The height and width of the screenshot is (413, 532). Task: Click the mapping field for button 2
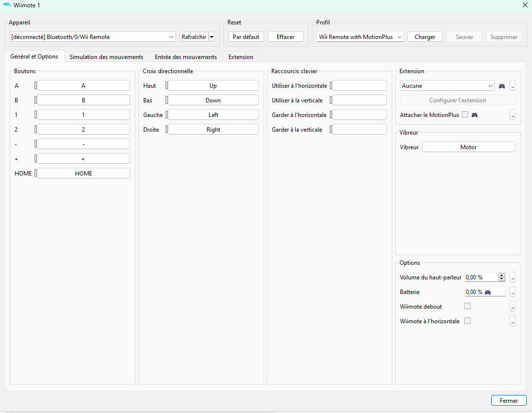(x=83, y=129)
